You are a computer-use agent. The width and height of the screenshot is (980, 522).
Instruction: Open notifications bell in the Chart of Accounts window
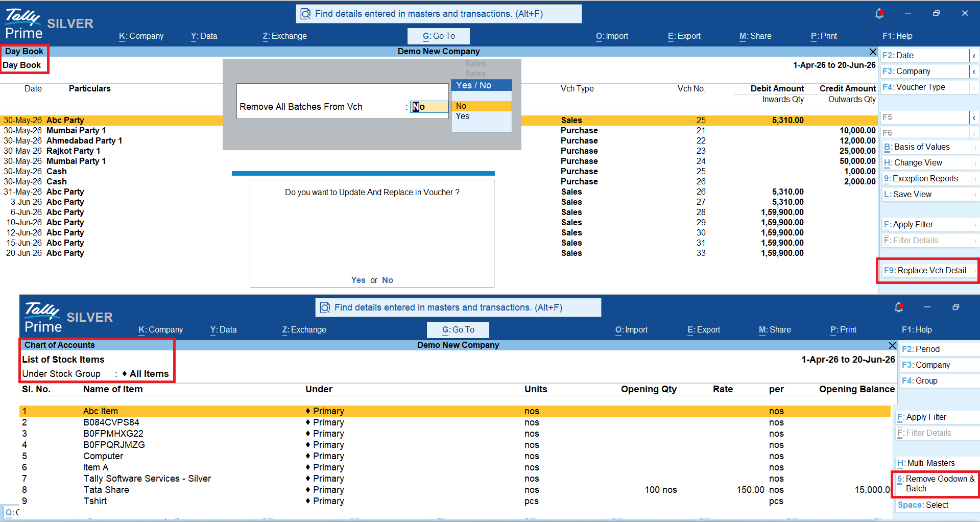coord(899,307)
